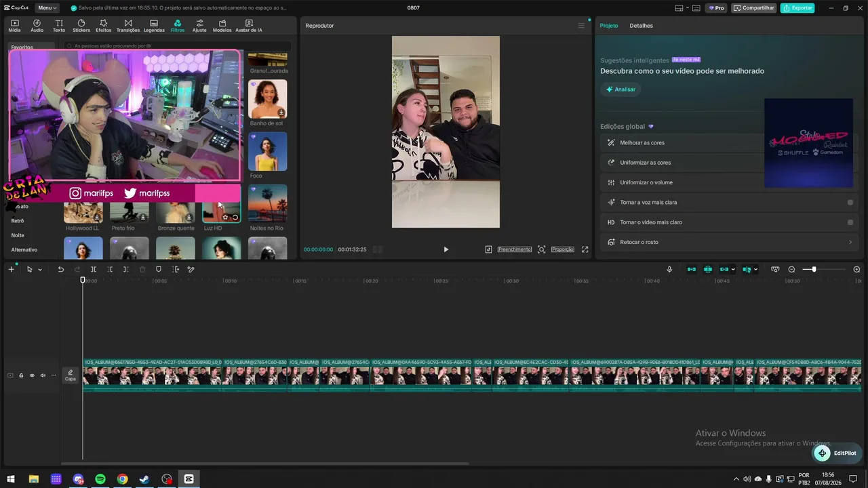Select the Filtros tab
This screenshot has width=868, height=488.
(177, 26)
